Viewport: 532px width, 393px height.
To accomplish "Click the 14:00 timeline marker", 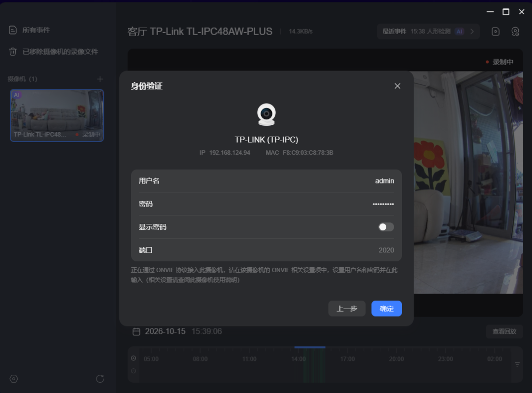I will coord(299,359).
